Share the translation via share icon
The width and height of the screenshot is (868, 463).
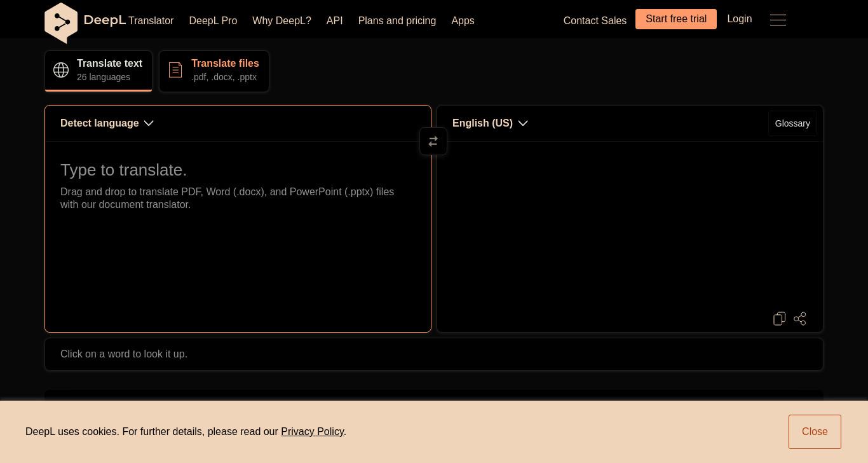click(800, 319)
